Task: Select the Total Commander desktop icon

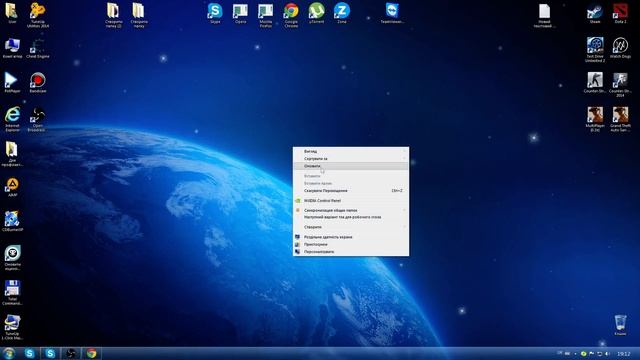Action: pos(12,292)
